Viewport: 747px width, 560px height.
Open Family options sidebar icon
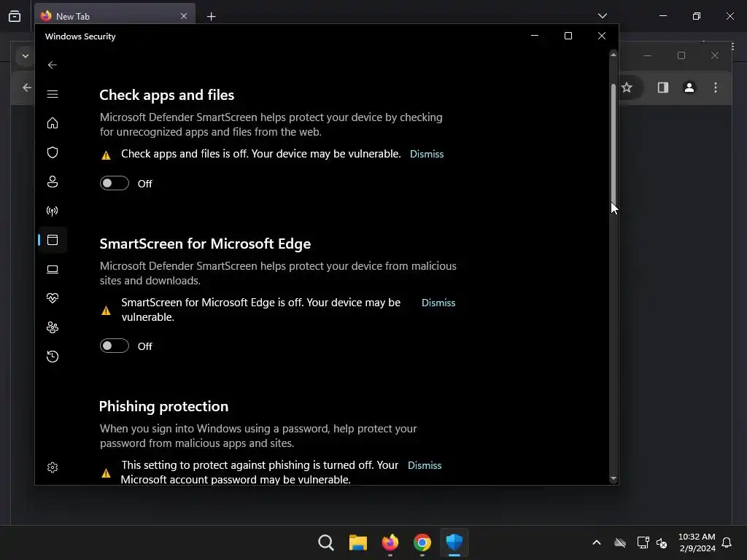click(x=53, y=327)
